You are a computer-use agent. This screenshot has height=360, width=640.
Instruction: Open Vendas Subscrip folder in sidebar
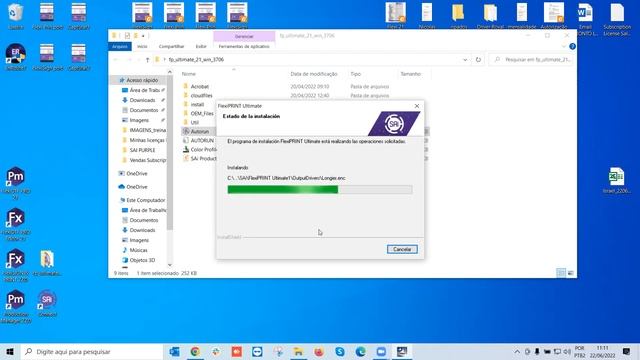coord(147,160)
